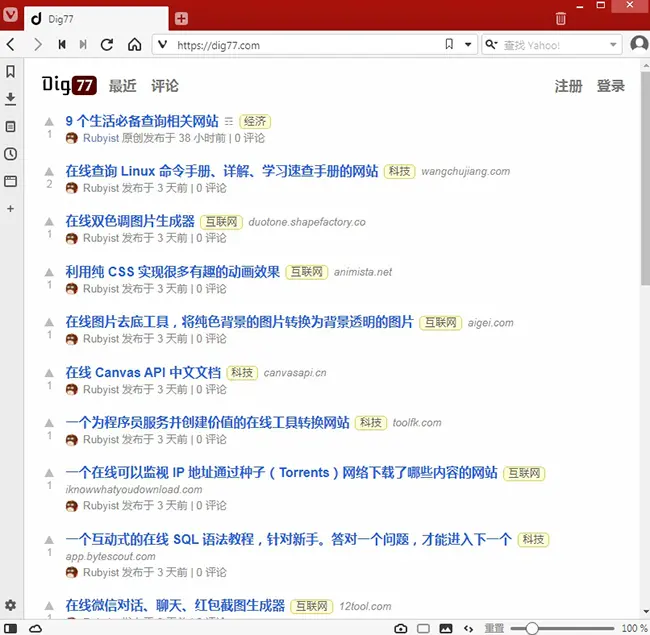Image resolution: width=650 pixels, height=635 pixels.
Task: Open the 9 个生活必备查询相关网站 link
Action: (142, 121)
